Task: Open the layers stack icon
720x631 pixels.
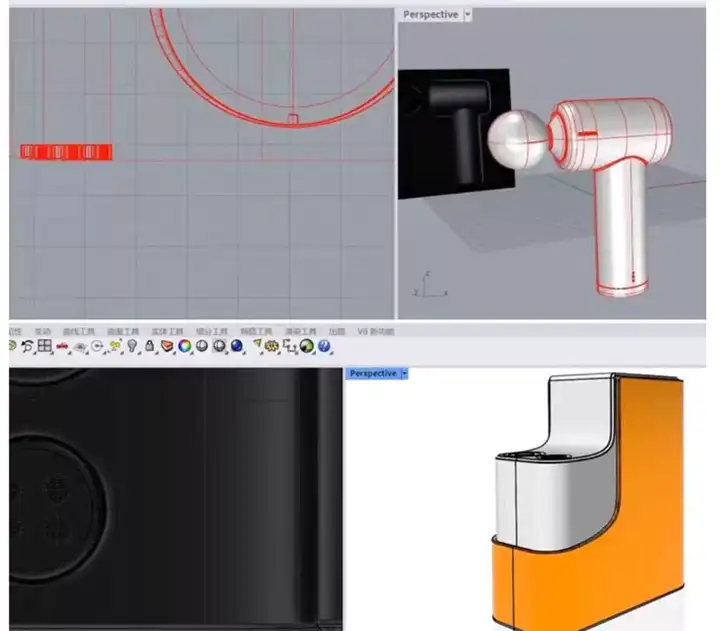Action: point(167,346)
